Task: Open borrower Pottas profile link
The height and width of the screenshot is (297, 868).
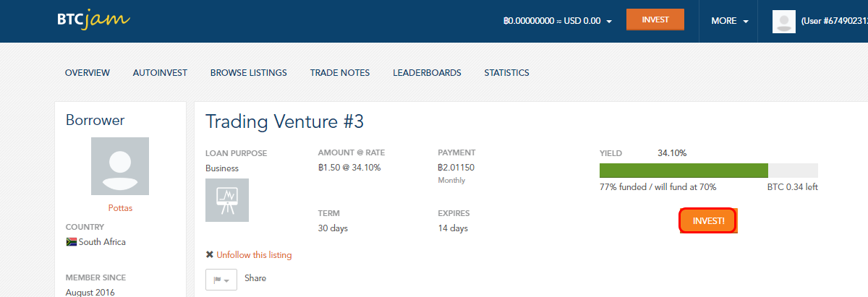Action: tap(120, 208)
